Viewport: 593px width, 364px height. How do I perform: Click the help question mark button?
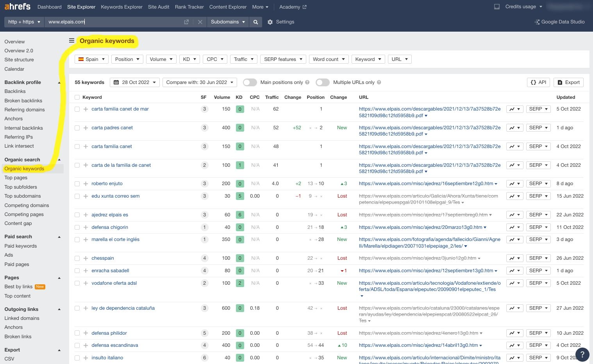582,355
